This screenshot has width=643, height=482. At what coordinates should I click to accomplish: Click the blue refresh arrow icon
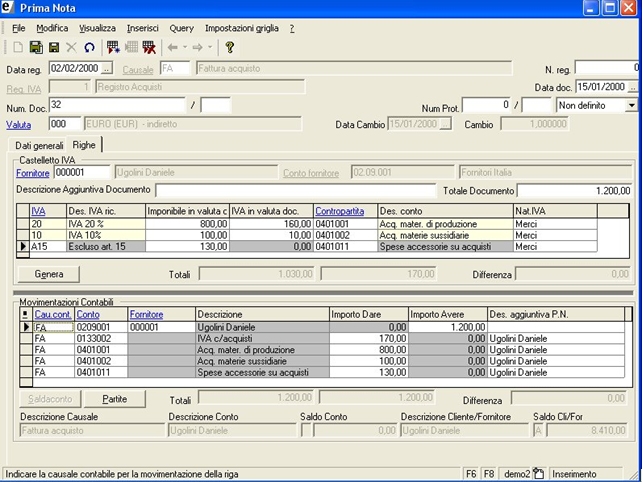pyautogui.click(x=89, y=47)
